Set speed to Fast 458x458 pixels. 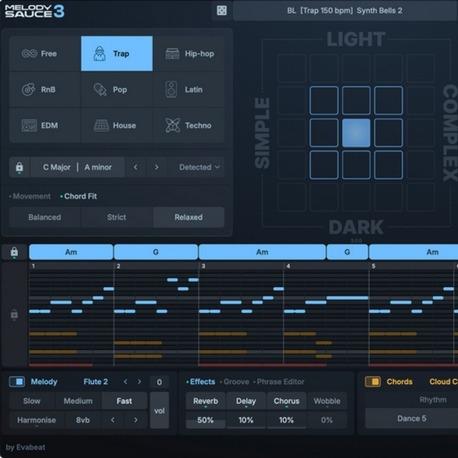(x=124, y=401)
